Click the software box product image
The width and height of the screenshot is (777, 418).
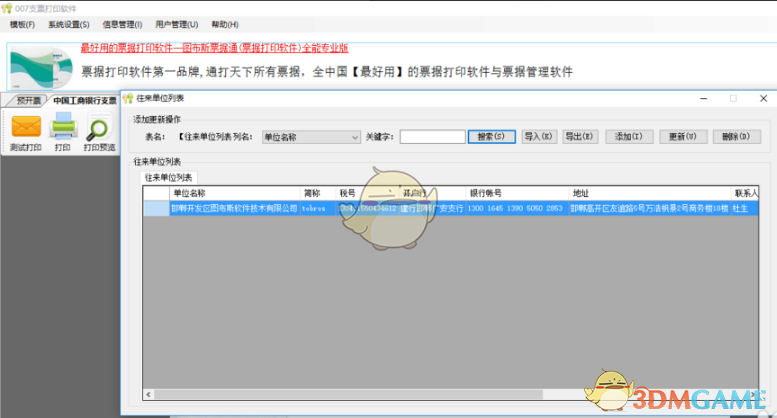42,67
